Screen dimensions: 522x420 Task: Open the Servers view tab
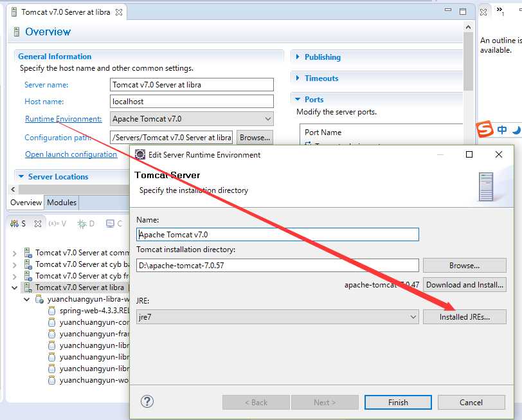tap(18, 223)
